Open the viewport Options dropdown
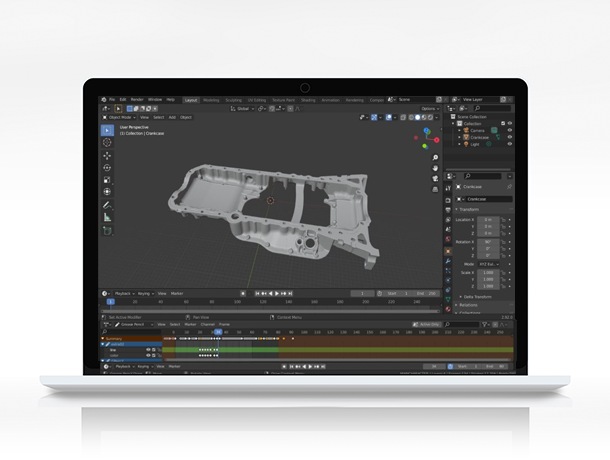 pos(430,109)
